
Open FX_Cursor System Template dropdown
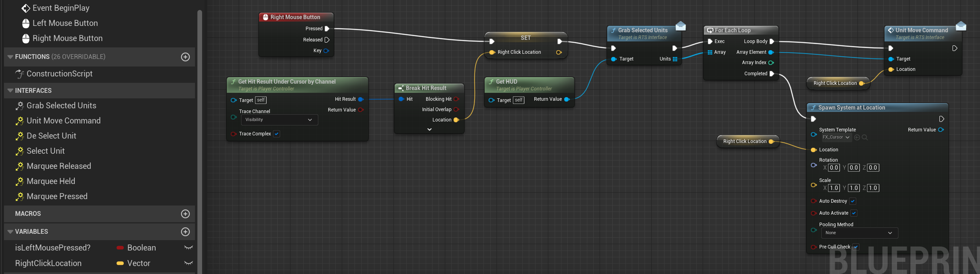click(x=836, y=137)
